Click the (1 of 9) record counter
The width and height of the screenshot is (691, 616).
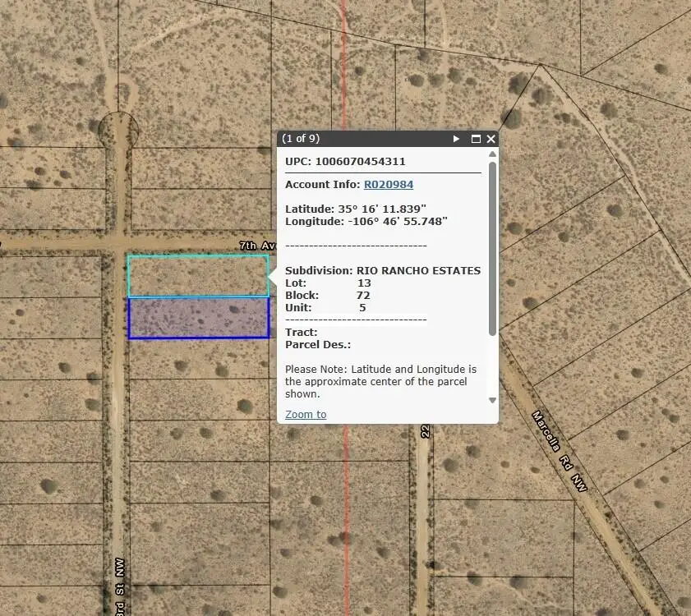click(302, 139)
